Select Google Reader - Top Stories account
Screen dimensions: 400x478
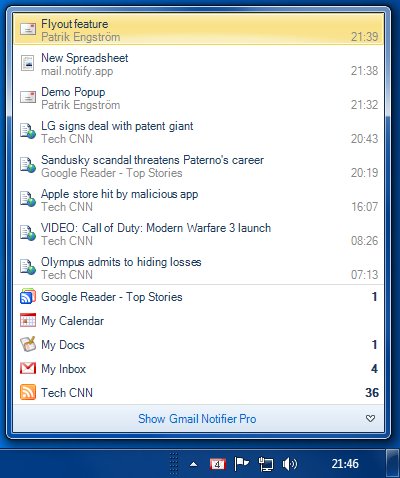(199, 297)
